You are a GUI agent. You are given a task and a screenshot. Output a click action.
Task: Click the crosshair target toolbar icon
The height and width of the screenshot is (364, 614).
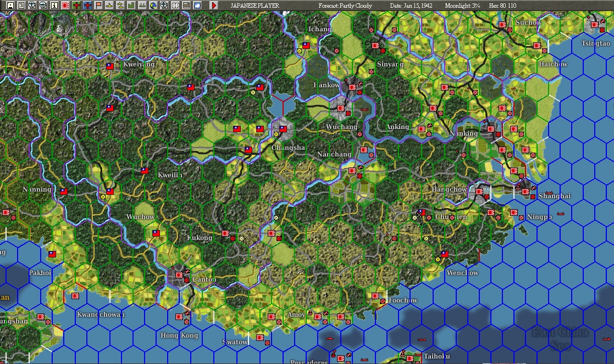(x=164, y=5)
